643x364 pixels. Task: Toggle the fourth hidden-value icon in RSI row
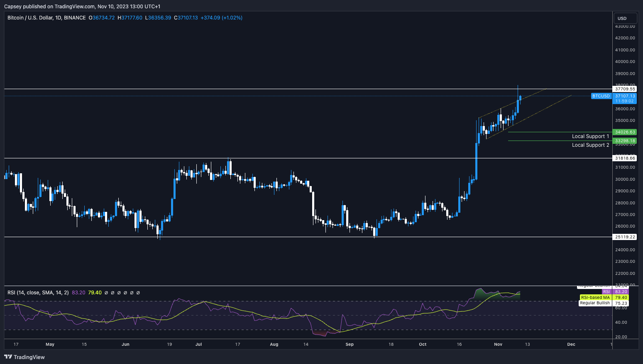point(125,293)
